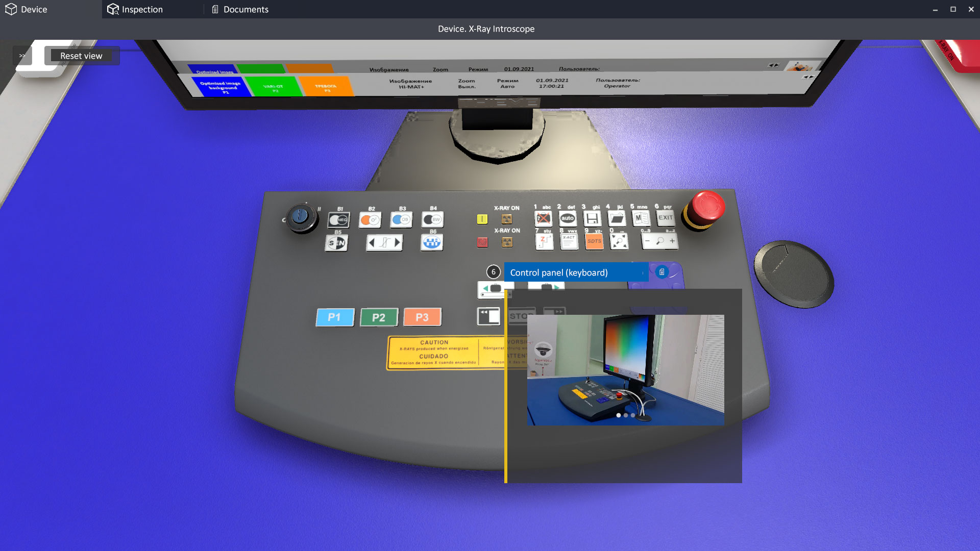Click the upper X-RAY ON radiation indicator
The image size is (980, 551).
coord(507,219)
